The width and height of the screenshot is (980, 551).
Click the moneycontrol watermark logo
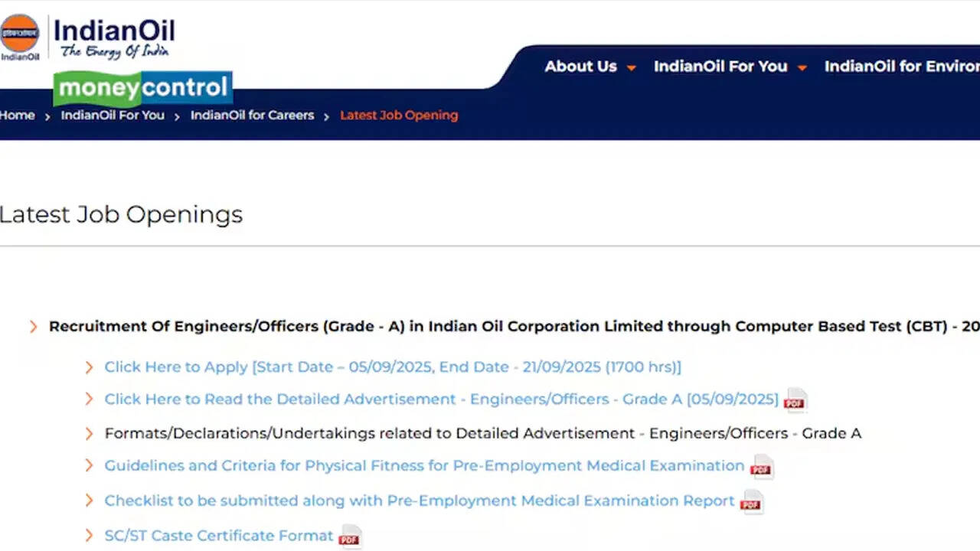(x=142, y=89)
